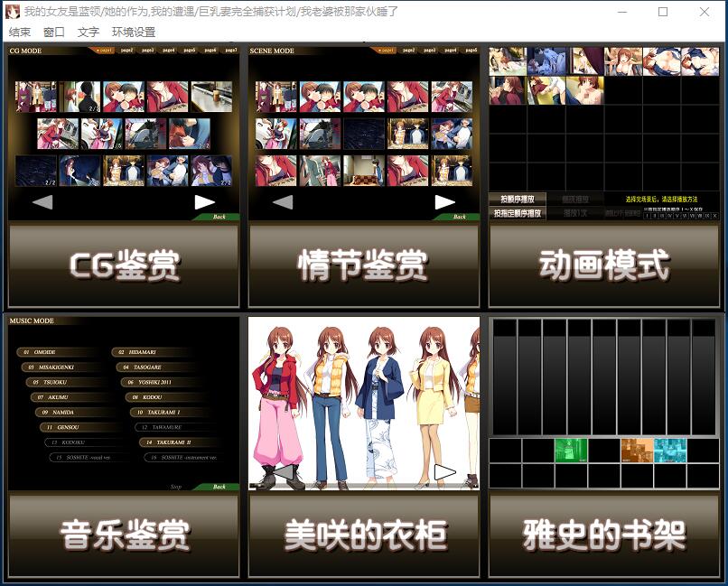728x586 pixels.
Task: Click Back in the MUSIC MODE preview
Action: [x=219, y=487]
